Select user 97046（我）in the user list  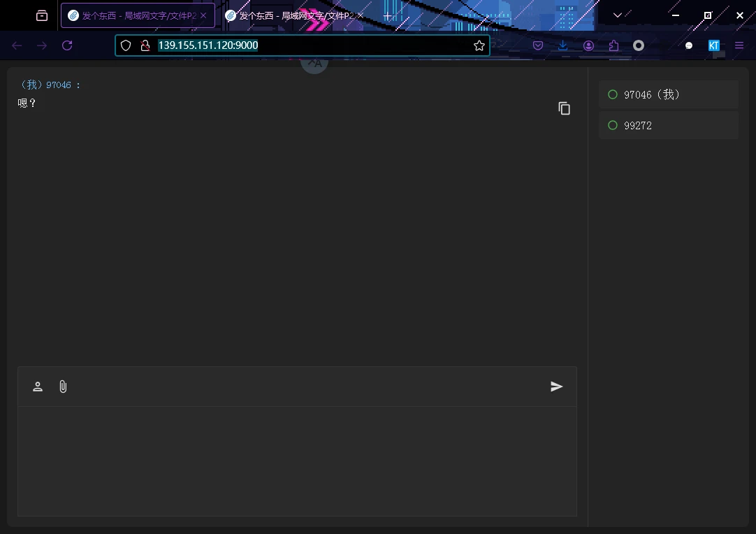(x=668, y=94)
